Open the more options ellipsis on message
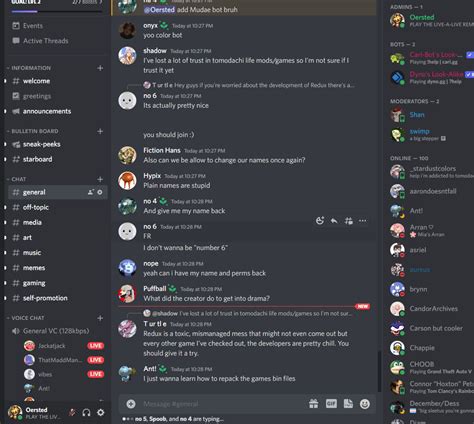The width and height of the screenshot is (474, 424). 363,221
